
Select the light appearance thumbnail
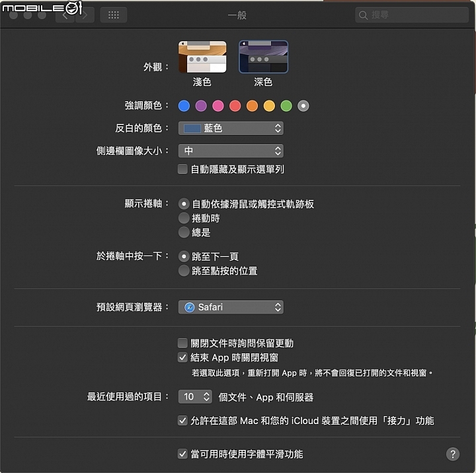[202, 57]
